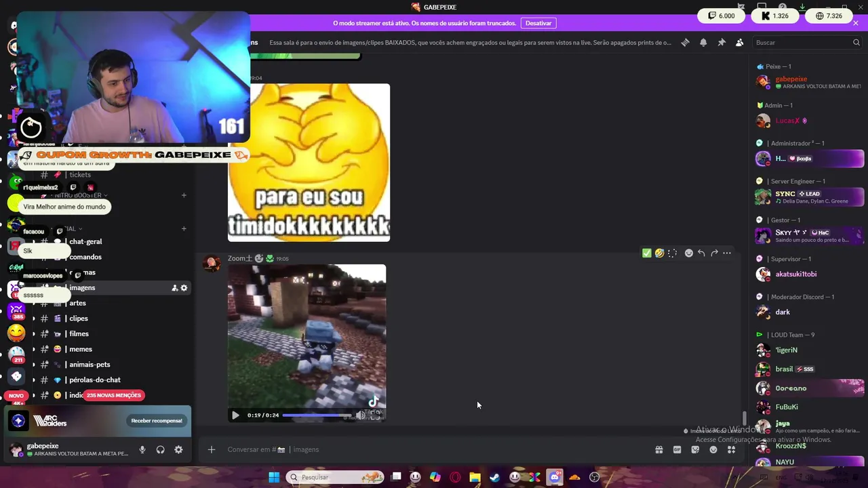Open imagens channel settings gear
The width and height of the screenshot is (868, 488).
pos(184,288)
